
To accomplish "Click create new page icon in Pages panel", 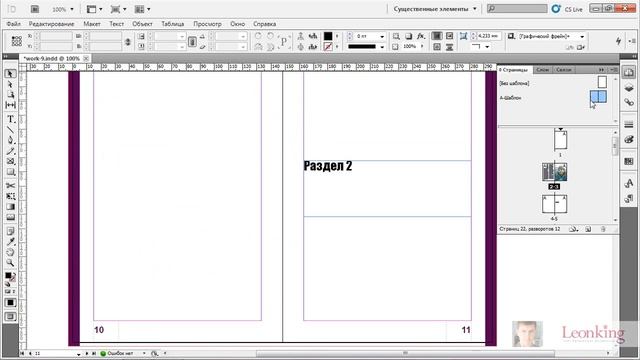I will (588, 229).
